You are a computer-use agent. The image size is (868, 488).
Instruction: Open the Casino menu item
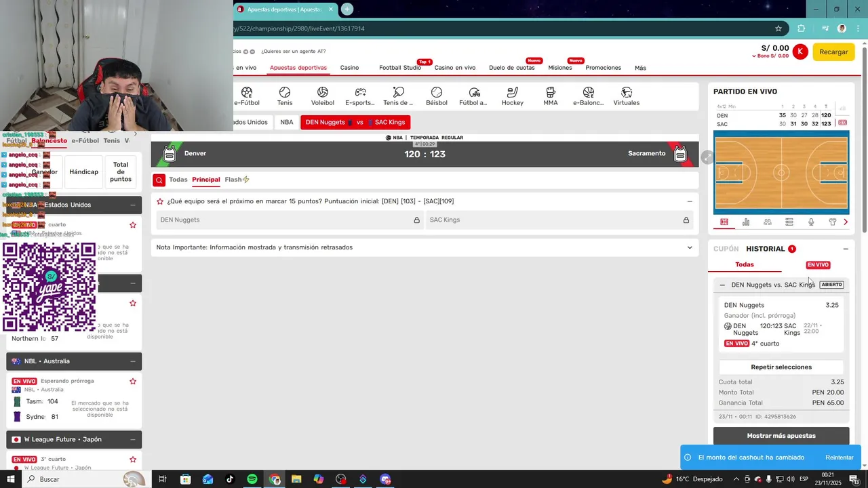[349, 68]
